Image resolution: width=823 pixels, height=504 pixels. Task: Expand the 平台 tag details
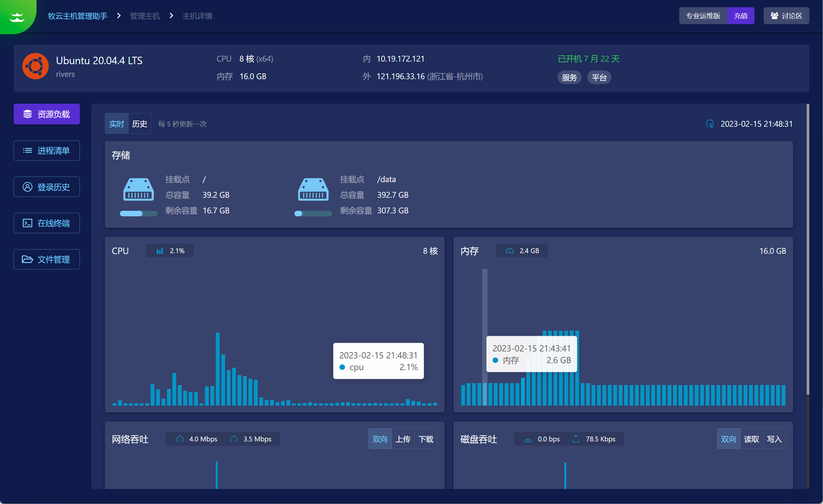tap(599, 77)
